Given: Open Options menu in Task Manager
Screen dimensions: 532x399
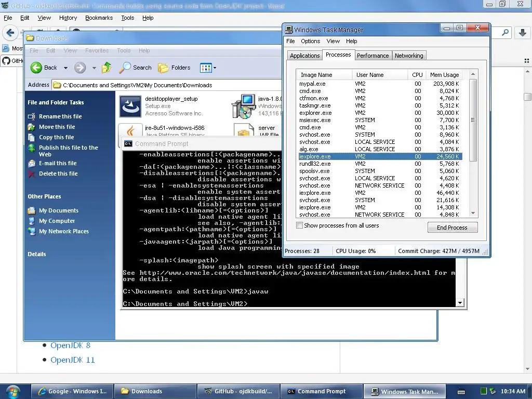Looking at the screenshot, I should [x=311, y=41].
